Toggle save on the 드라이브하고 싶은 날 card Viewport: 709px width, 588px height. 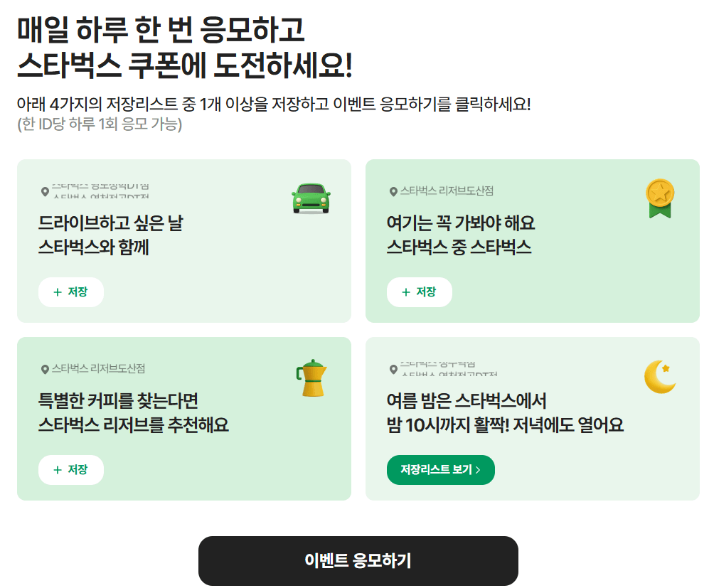click(71, 292)
